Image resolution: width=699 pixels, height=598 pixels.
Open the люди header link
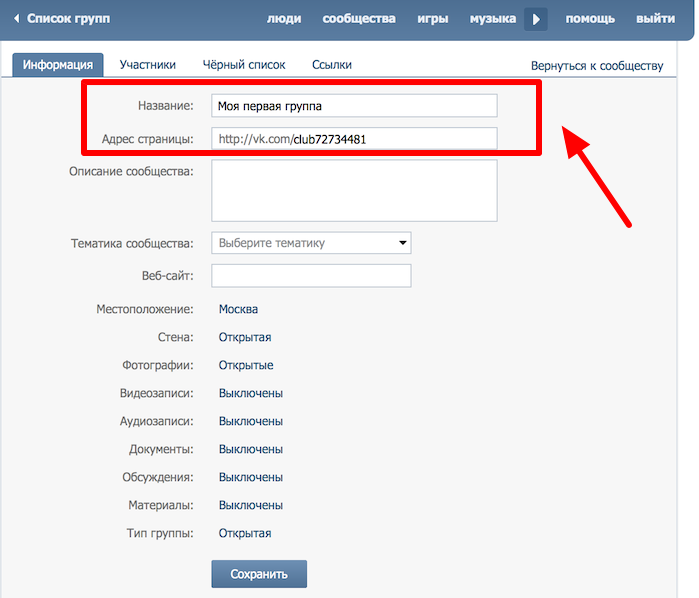(284, 19)
